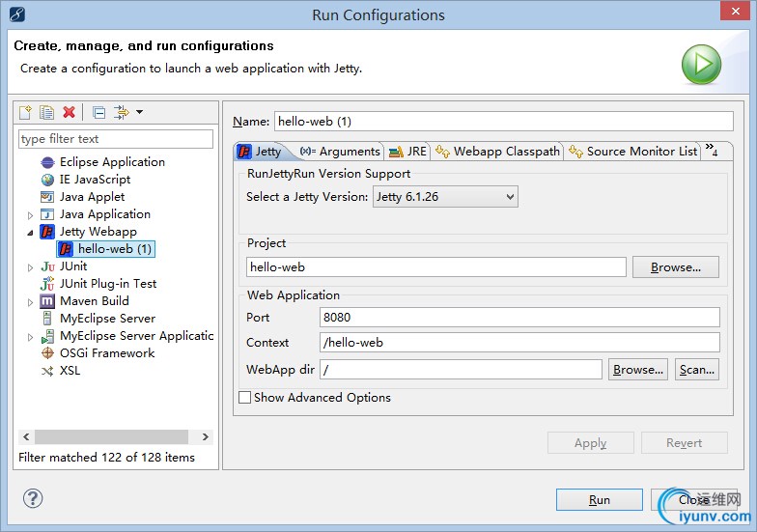
Task: Click the OSGi Framework icon
Action: pos(47,353)
